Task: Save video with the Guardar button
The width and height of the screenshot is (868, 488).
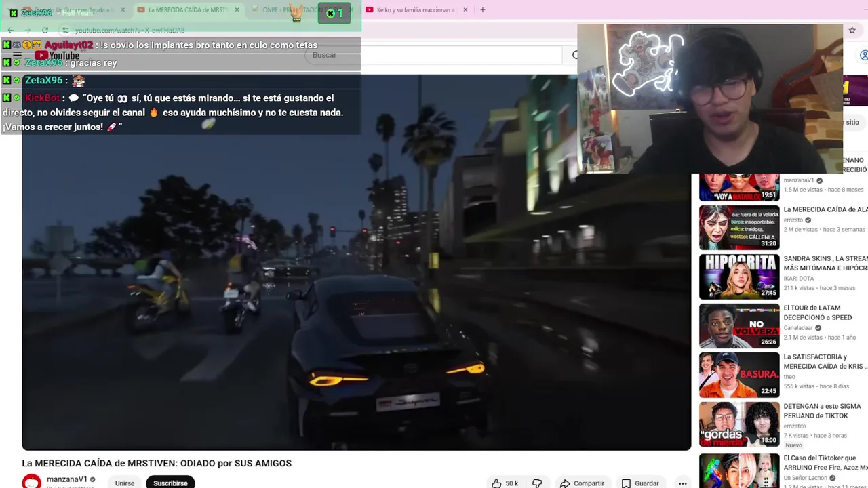Action: 640,483
